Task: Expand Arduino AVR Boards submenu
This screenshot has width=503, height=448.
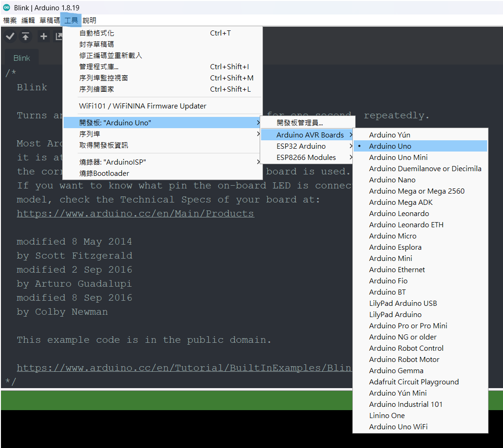Action: [x=307, y=135]
